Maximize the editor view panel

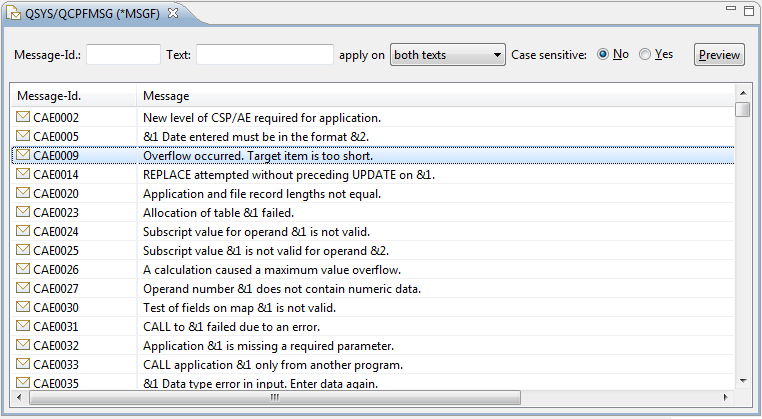(x=749, y=11)
